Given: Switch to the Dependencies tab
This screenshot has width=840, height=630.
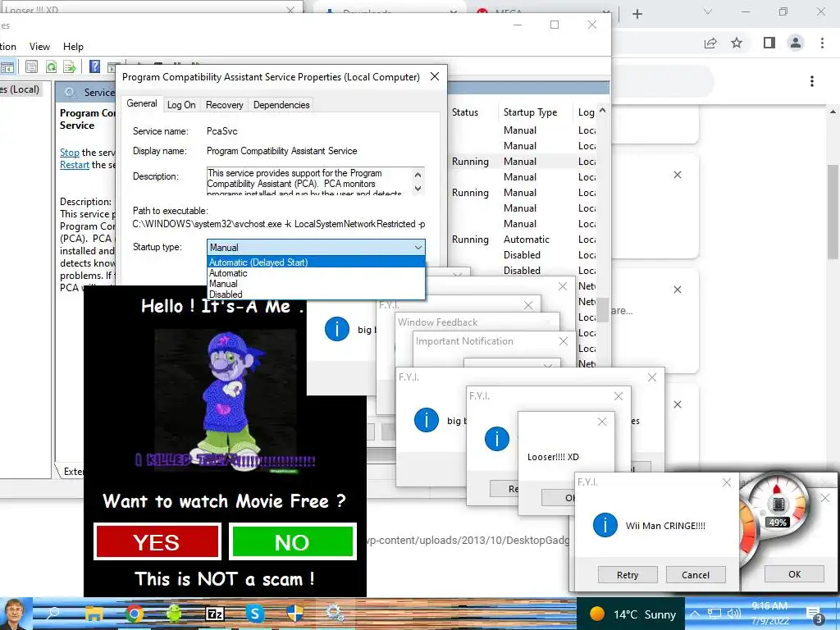Looking at the screenshot, I should pos(281,105).
